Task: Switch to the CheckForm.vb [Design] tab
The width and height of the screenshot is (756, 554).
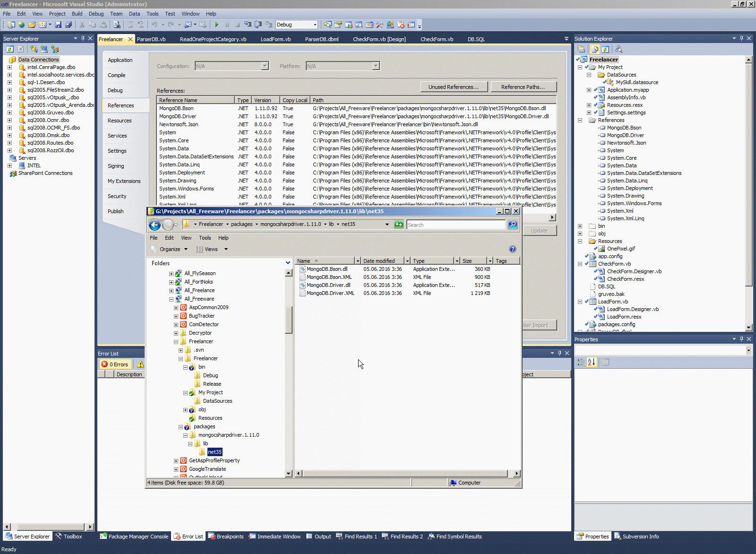Action: coord(379,39)
